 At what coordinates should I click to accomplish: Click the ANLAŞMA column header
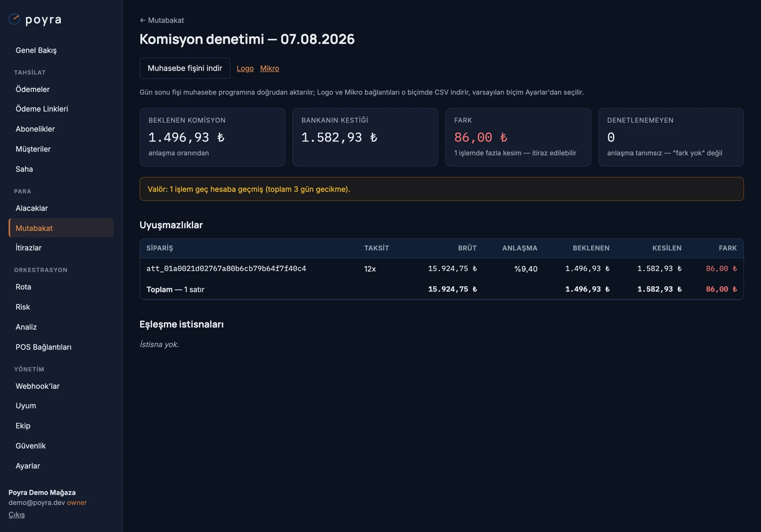519,248
